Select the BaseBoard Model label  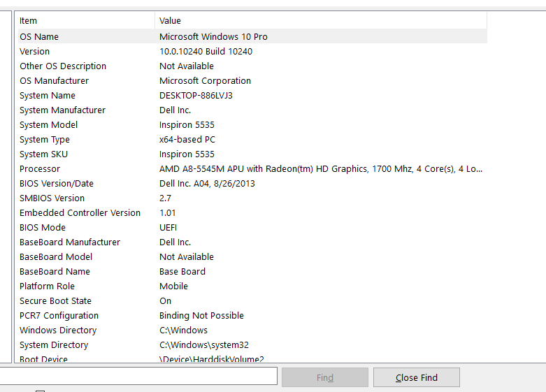[x=56, y=256]
